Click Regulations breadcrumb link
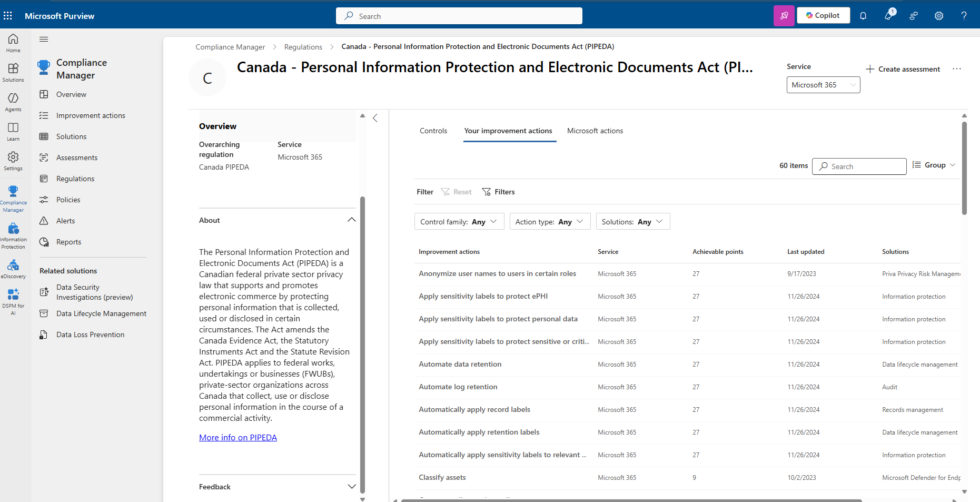 tap(303, 47)
